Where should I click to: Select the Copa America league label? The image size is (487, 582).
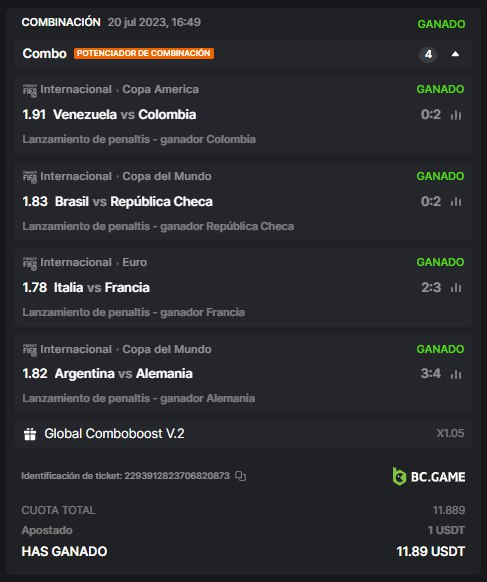(160, 89)
